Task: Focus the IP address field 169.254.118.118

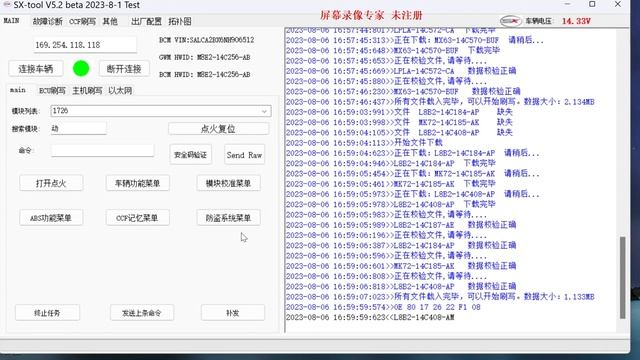Action: click(x=85, y=44)
